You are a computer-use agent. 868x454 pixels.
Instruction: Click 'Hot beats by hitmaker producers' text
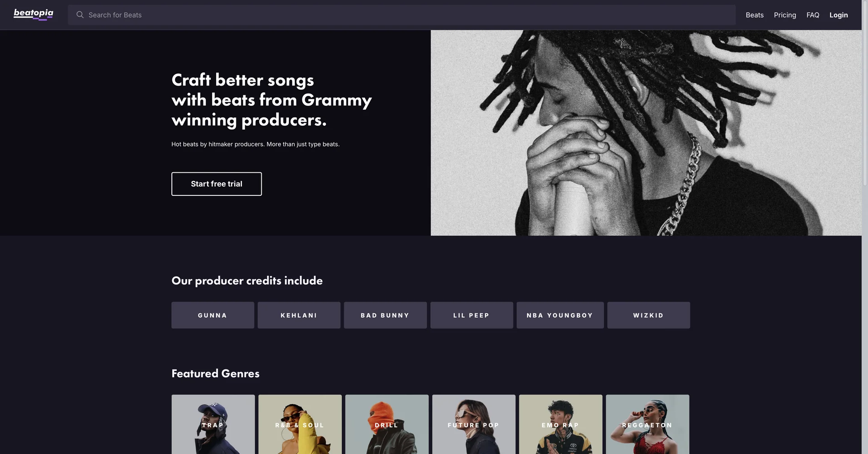255,144
